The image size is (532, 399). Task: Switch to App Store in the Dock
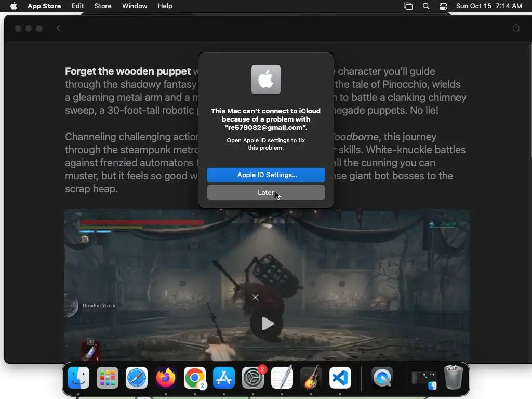tap(224, 378)
